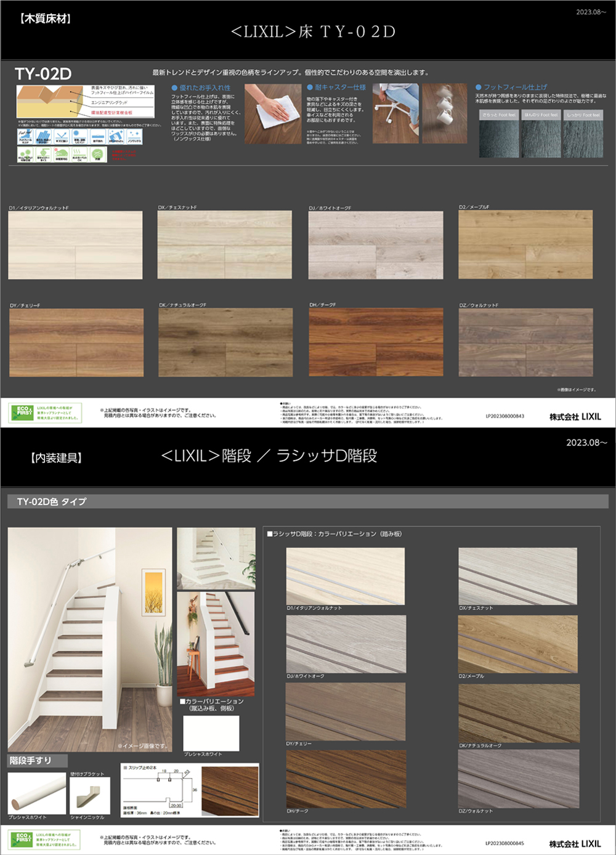Open the large staircase with handrail photo

coord(90,639)
